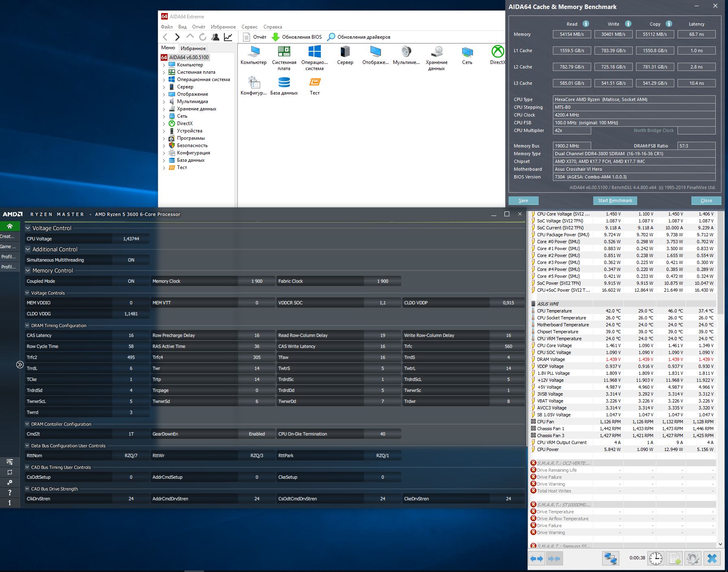Collapse the Memory Control section
728x572 pixels.
(x=28, y=271)
